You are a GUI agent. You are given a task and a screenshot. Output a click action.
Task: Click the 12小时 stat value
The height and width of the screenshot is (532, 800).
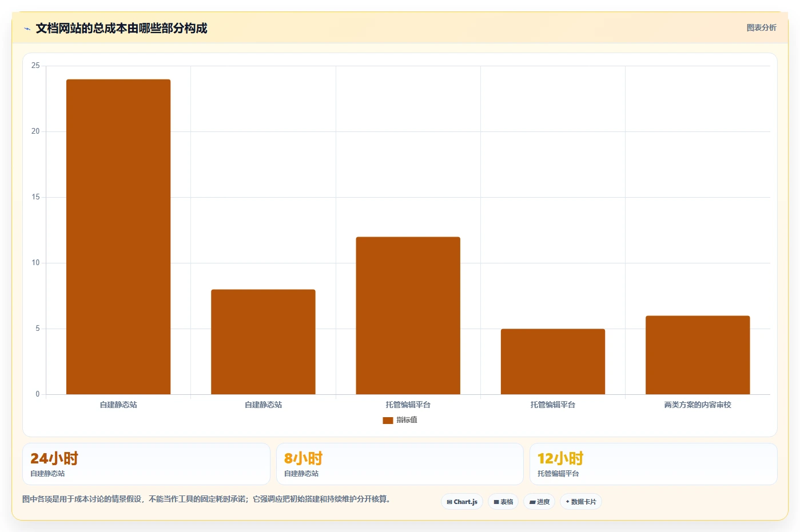[x=560, y=458]
